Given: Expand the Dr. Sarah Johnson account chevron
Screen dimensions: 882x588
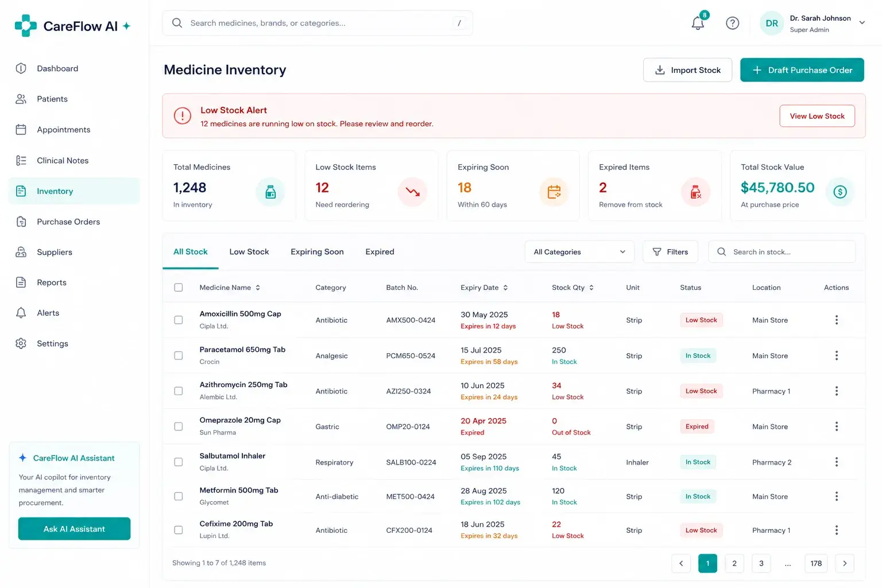Looking at the screenshot, I should point(862,23).
